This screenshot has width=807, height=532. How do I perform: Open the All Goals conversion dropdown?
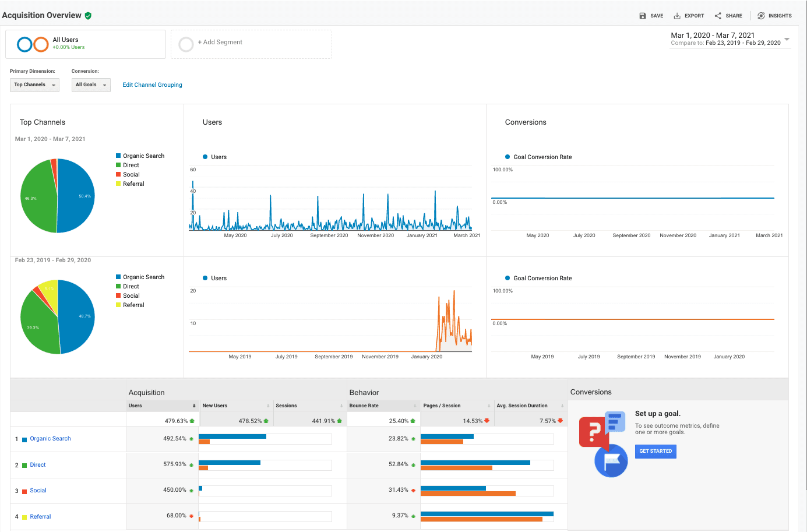click(91, 85)
